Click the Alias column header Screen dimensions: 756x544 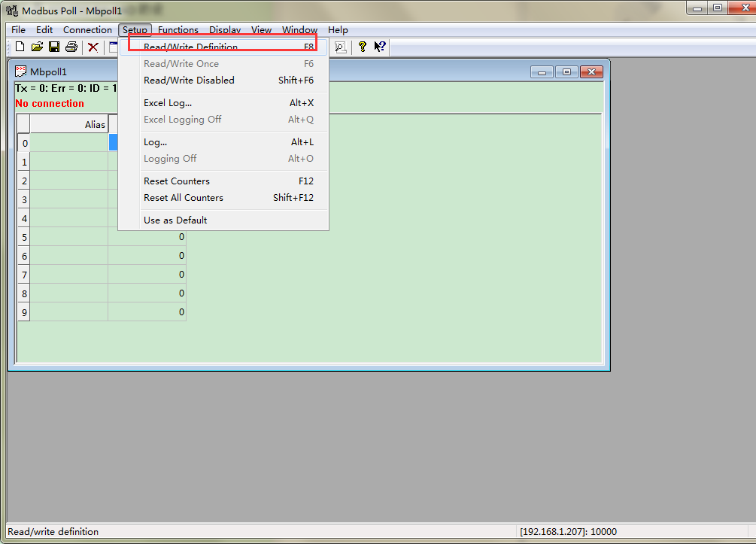click(69, 125)
